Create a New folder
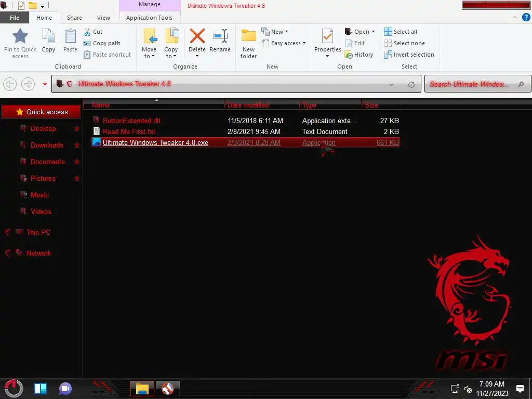This screenshot has width=532, height=399. [249, 44]
